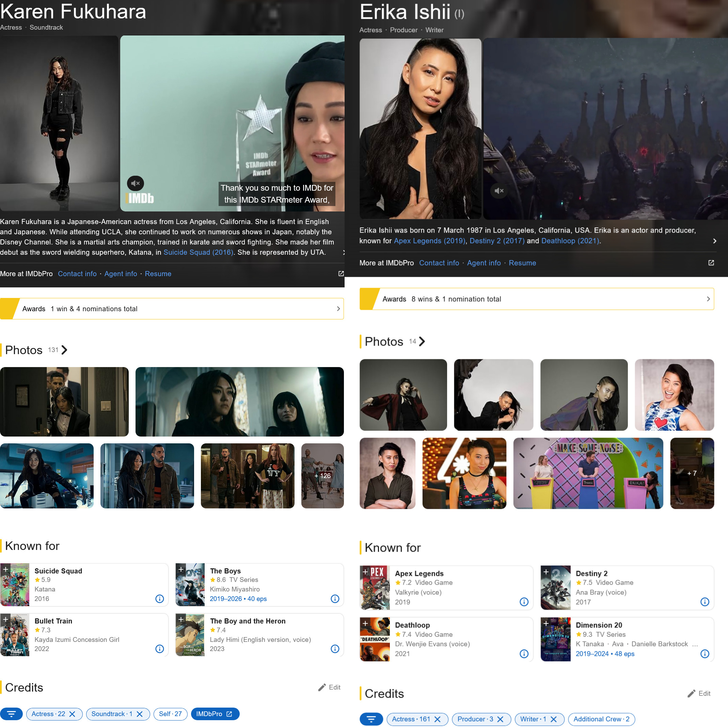Open Erika Ishii Contact info link
728x727 pixels.
coord(439,263)
